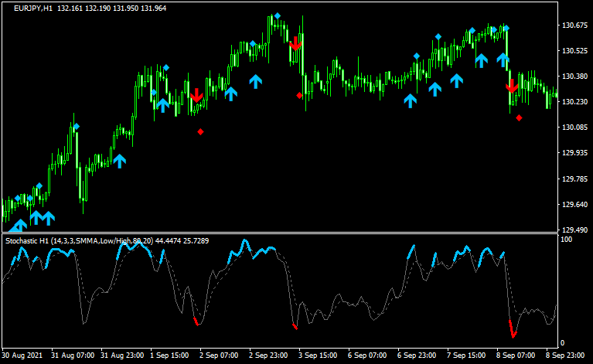This screenshot has width=593, height=364.
Task: Click the highest blue diamond at chart peak
Action: (x=277, y=15)
